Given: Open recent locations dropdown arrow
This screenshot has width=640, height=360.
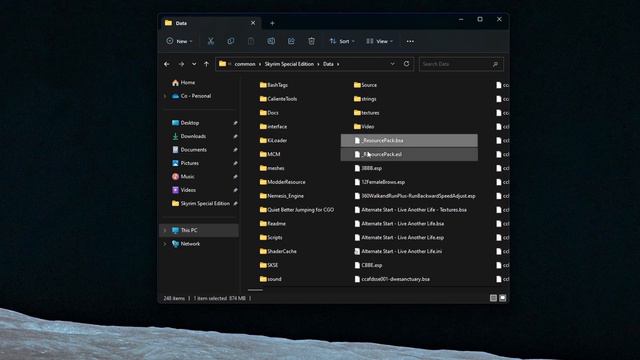Looking at the screenshot, I should tap(194, 64).
